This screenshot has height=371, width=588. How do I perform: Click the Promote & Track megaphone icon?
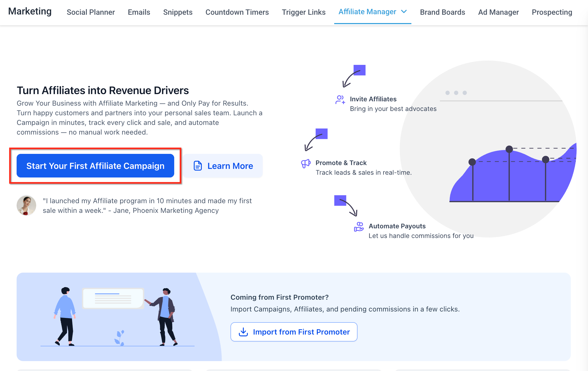point(306,163)
